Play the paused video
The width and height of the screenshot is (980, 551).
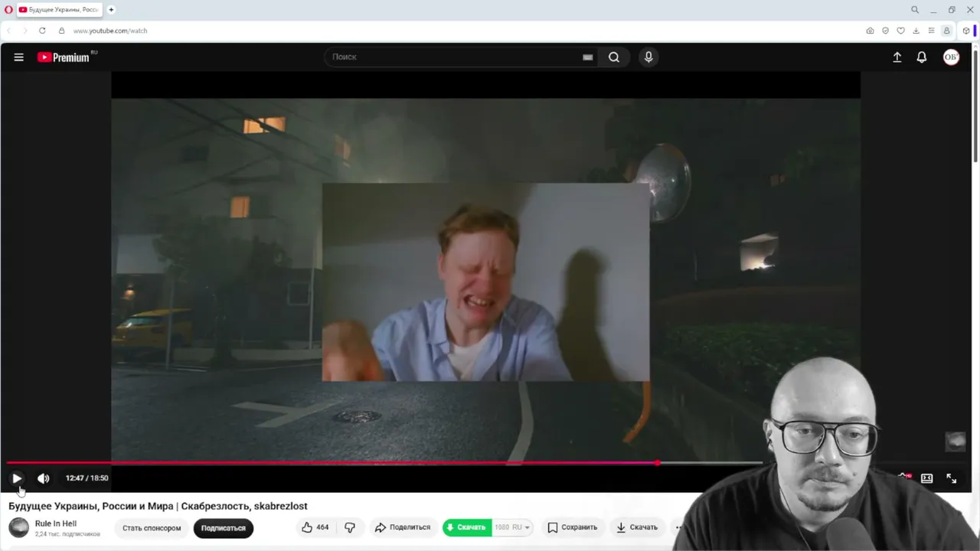tap(17, 478)
